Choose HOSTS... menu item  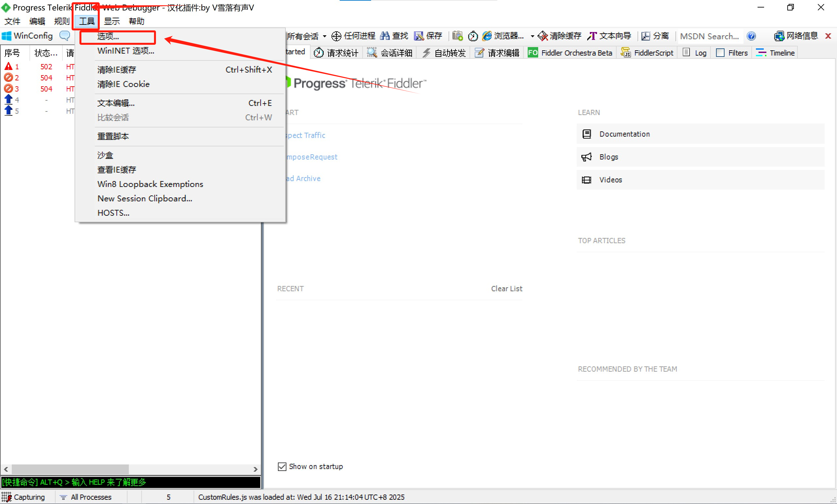(180, 213)
